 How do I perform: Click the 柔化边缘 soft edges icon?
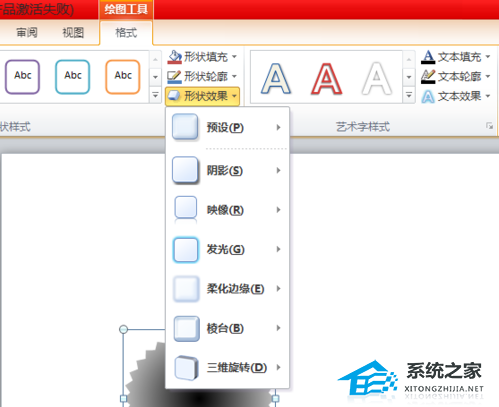point(186,289)
